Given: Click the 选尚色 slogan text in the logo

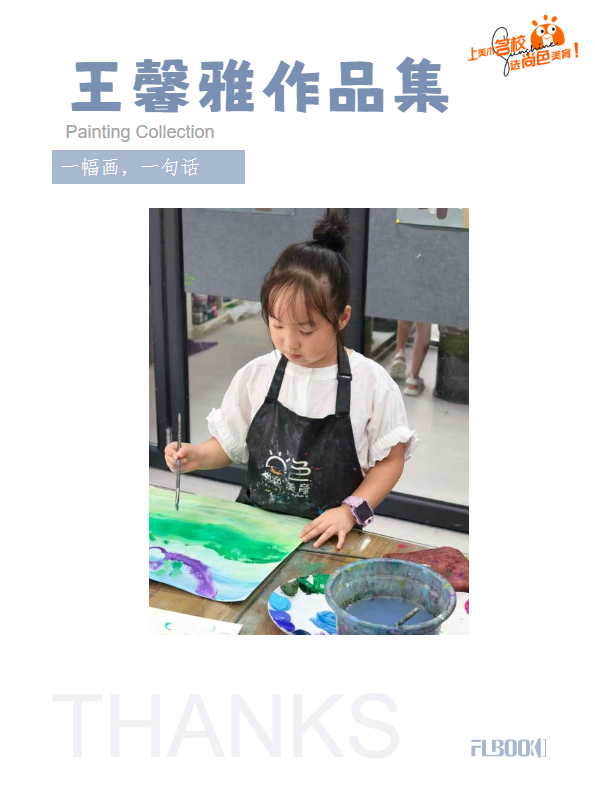Looking at the screenshot, I should [x=529, y=62].
